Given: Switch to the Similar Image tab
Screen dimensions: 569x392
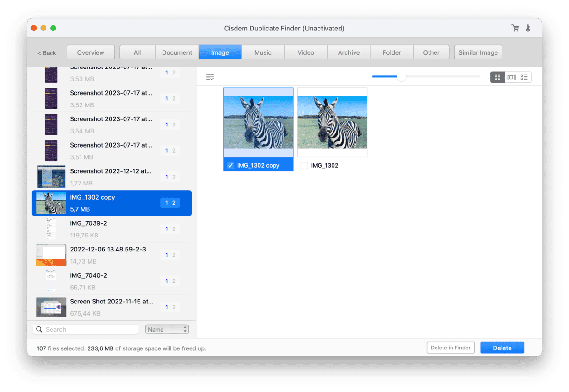Looking at the screenshot, I should coord(478,52).
